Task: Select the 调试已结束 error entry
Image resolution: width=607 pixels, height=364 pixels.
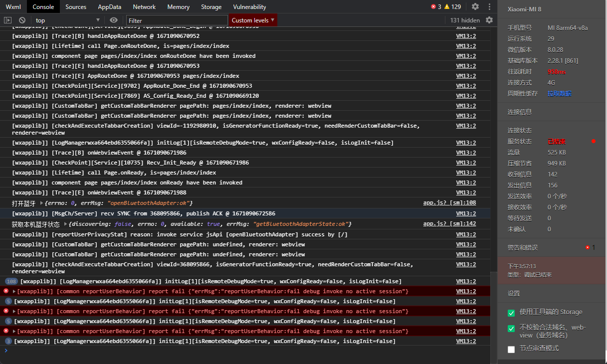Action: point(552,271)
